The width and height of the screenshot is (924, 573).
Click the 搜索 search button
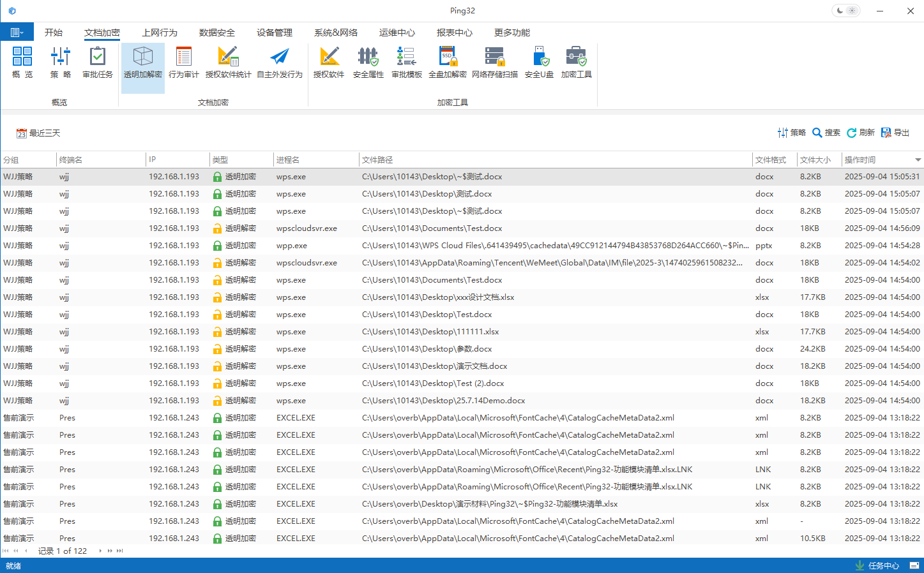826,133
